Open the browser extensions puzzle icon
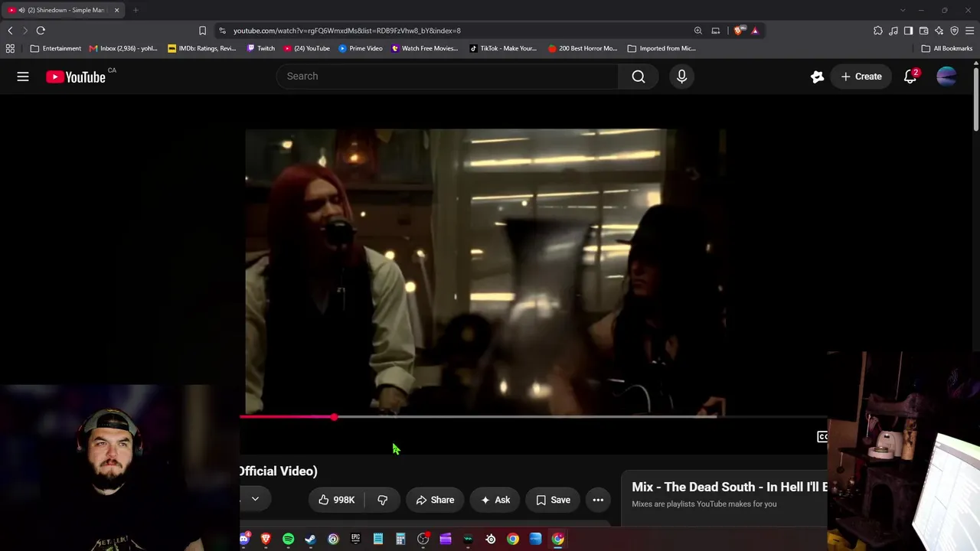The width and height of the screenshot is (980, 551). (878, 31)
